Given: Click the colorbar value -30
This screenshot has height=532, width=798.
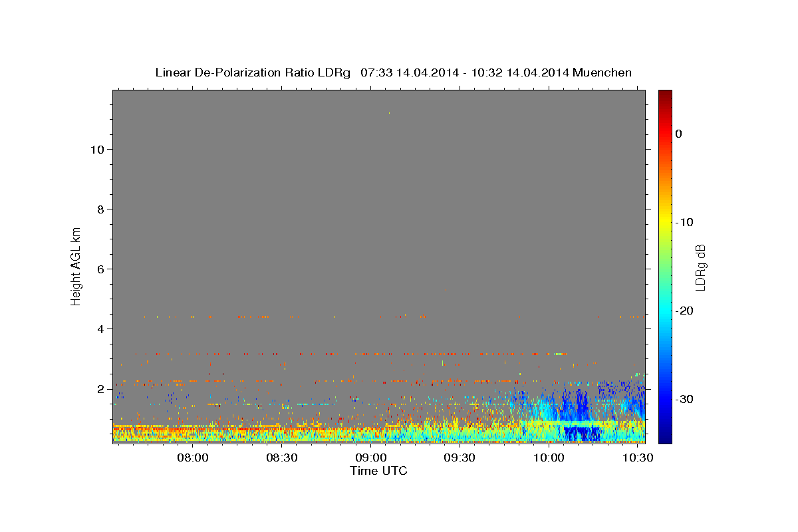Looking at the screenshot, I should tap(684, 399).
